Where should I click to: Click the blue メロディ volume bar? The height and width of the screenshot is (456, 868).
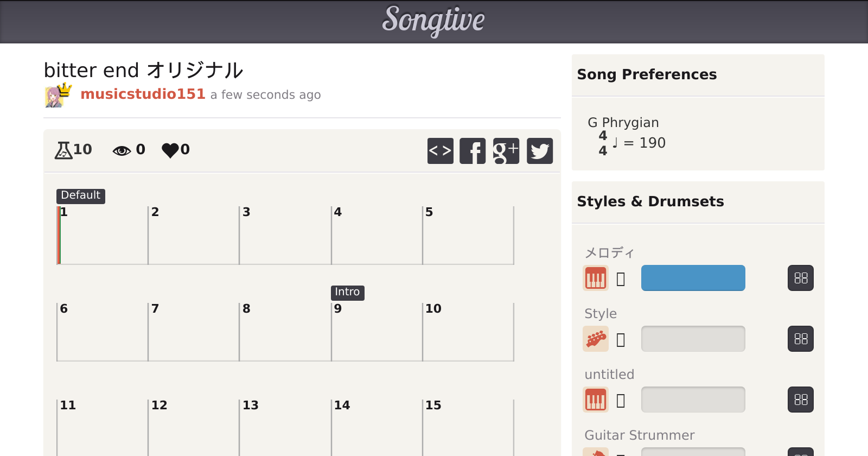tap(693, 278)
